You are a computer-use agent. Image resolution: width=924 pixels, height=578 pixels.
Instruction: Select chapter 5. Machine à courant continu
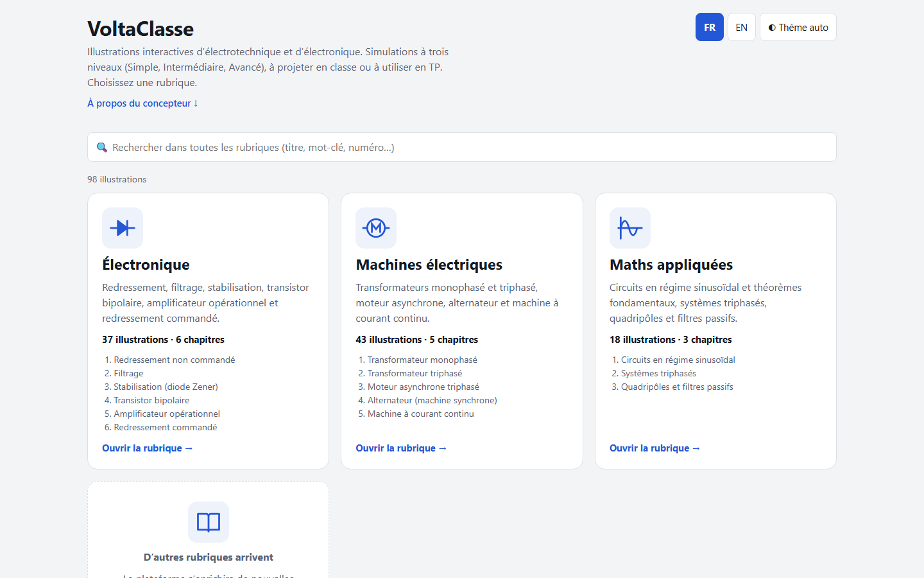point(416,414)
